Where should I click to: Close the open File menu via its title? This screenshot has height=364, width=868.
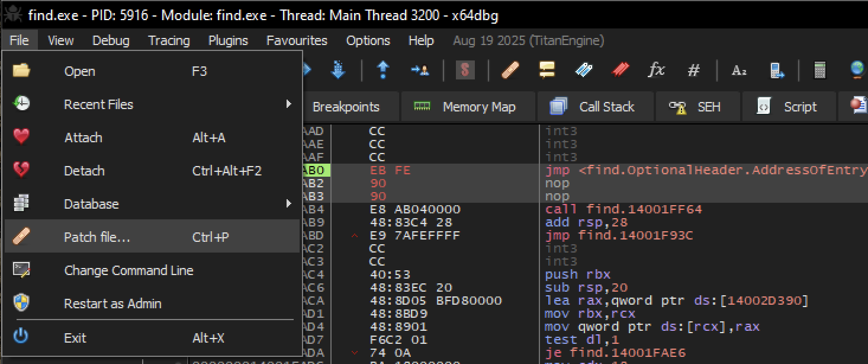pyautogui.click(x=19, y=40)
